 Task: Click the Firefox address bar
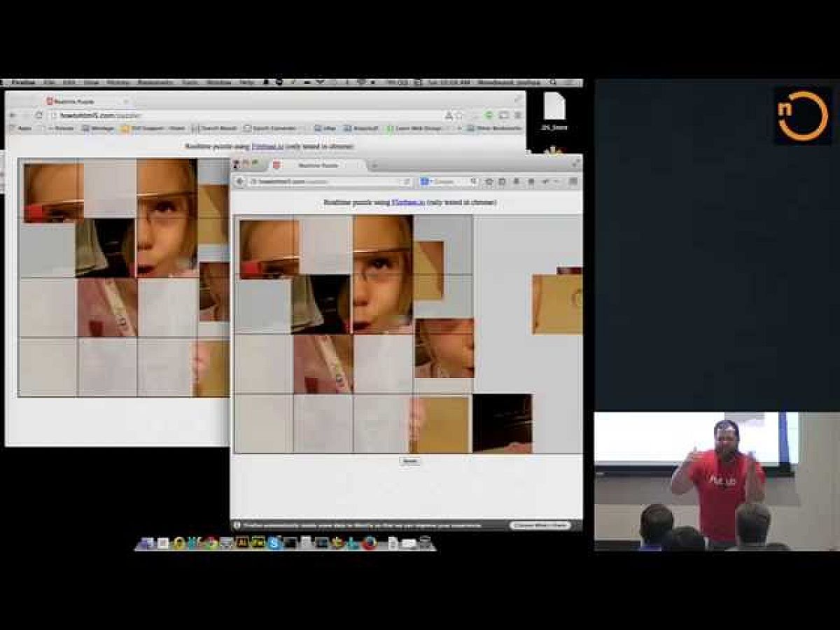(x=322, y=182)
